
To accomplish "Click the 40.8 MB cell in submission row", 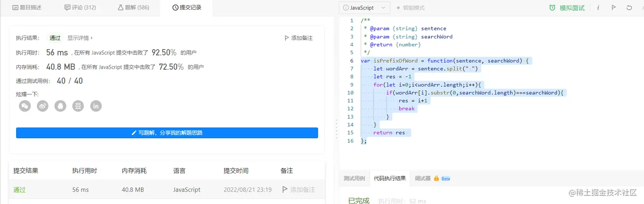I will [x=133, y=189].
